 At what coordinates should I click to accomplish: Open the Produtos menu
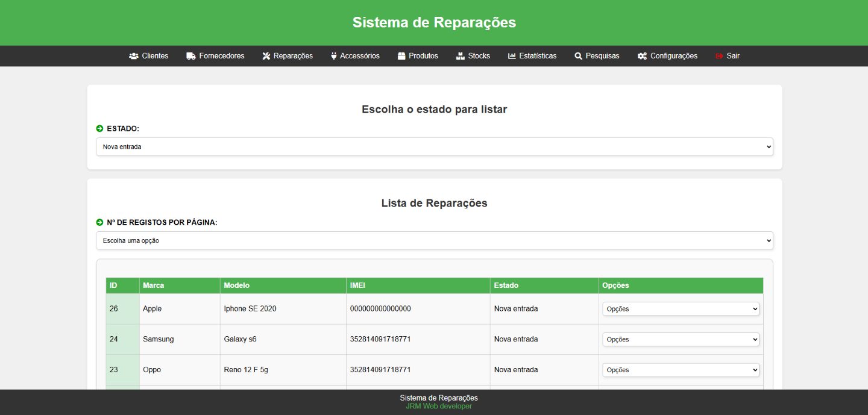point(418,56)
